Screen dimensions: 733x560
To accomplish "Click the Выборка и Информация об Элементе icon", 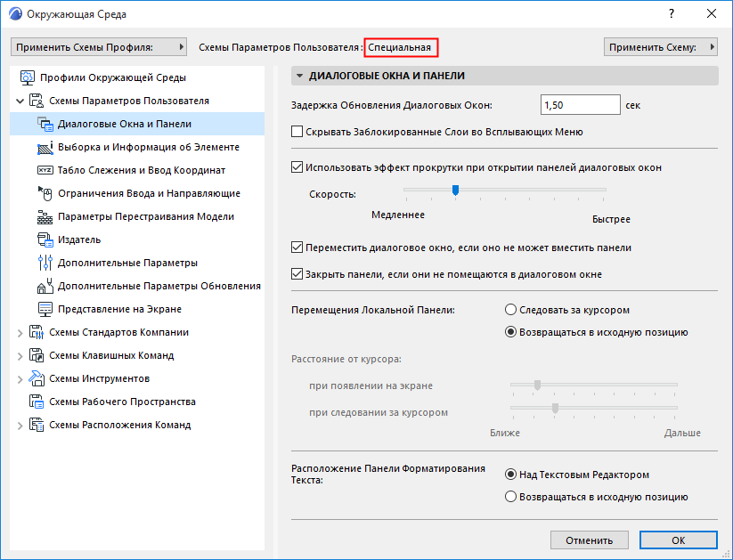I will (x=45, y=147).
